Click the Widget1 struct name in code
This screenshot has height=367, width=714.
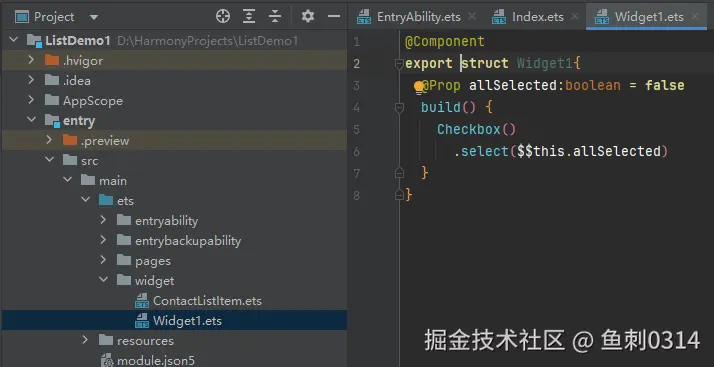pyautogui.click(x=545, y=63)
